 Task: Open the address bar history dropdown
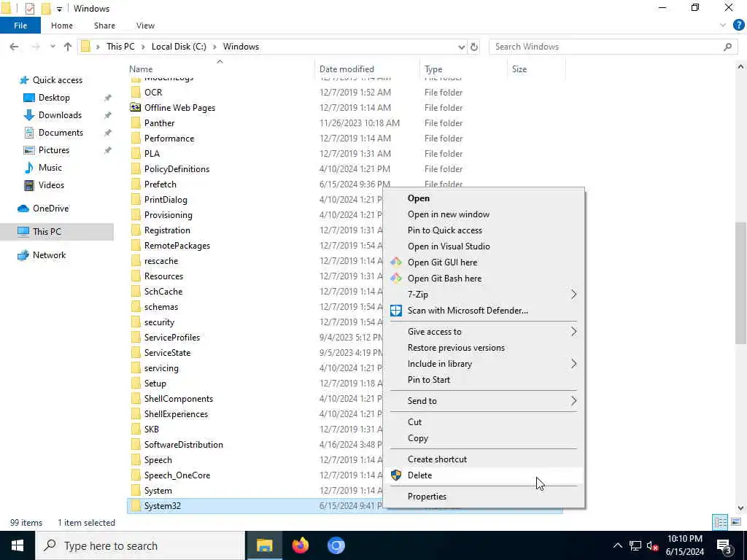tap(461, 47)
